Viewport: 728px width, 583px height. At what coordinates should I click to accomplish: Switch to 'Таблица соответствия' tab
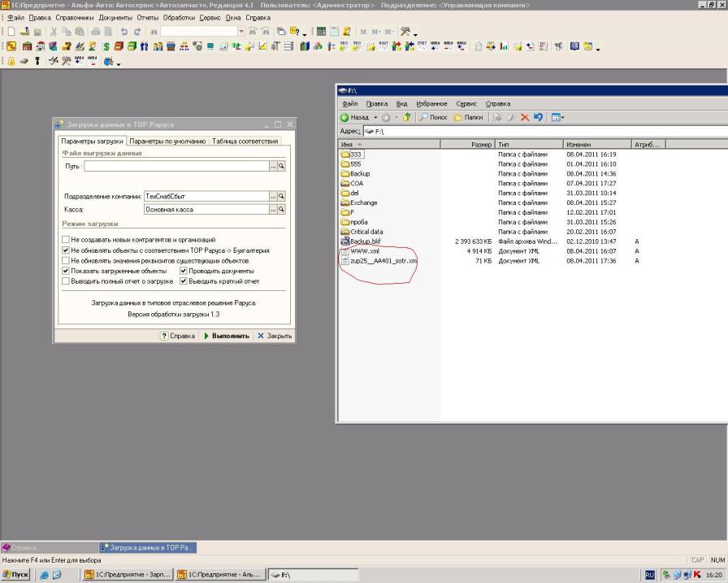click(245, 141)
